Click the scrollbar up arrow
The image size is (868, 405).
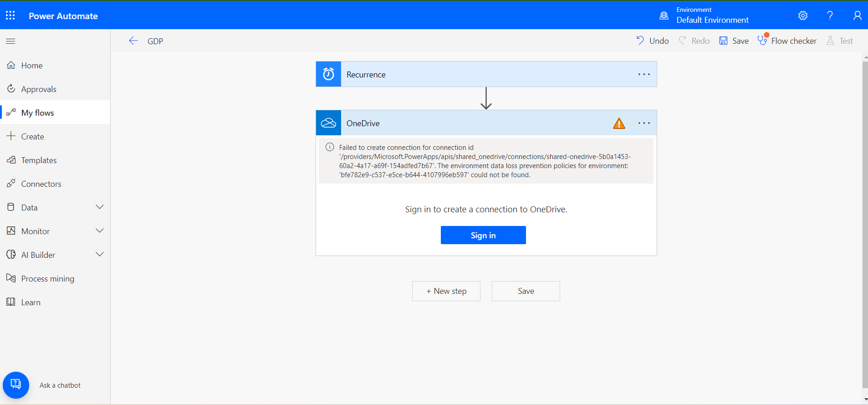point(865,57)
